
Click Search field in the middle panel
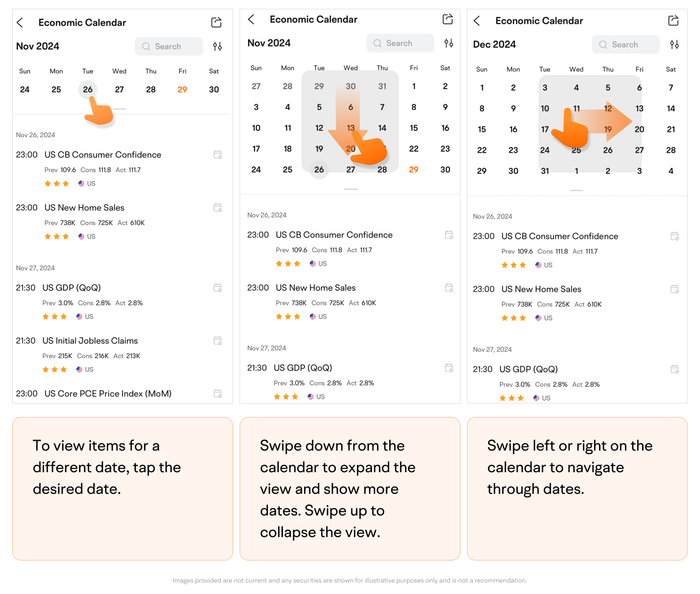[400, 43]
